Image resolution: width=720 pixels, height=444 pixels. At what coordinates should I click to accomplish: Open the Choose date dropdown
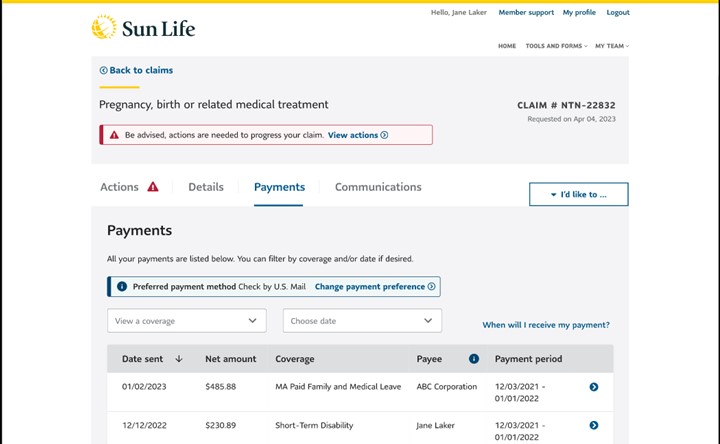pyautogui.click(x=362, y=321)
